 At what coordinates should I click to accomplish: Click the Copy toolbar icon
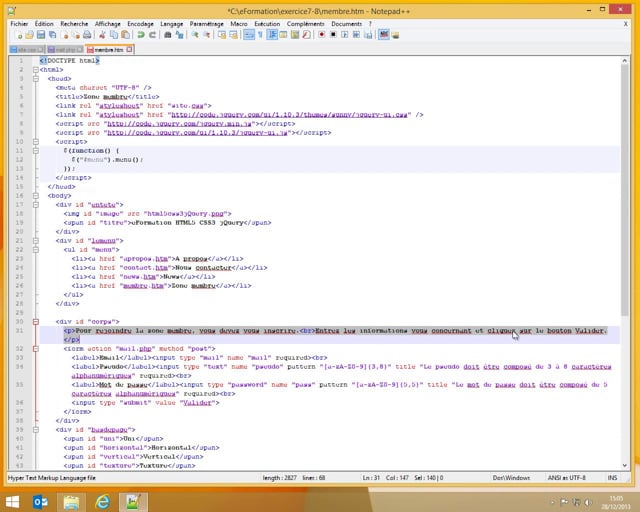114,35
